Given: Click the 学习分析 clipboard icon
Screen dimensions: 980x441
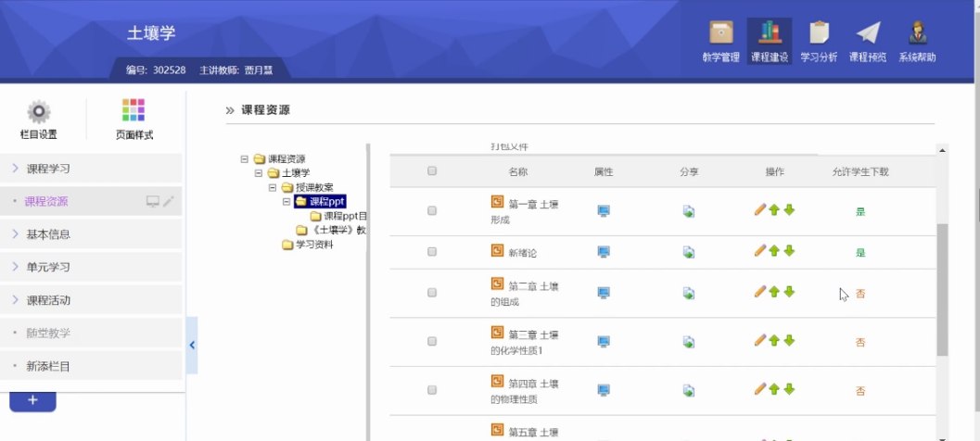Looking at the screenshot, I should coord(818,33).
